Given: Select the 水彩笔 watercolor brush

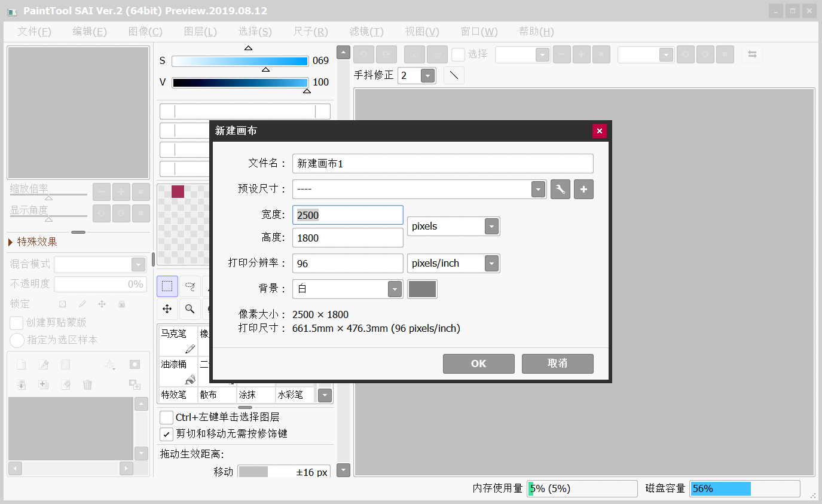Looking at the screenshot, I should (x=295, y=395).
